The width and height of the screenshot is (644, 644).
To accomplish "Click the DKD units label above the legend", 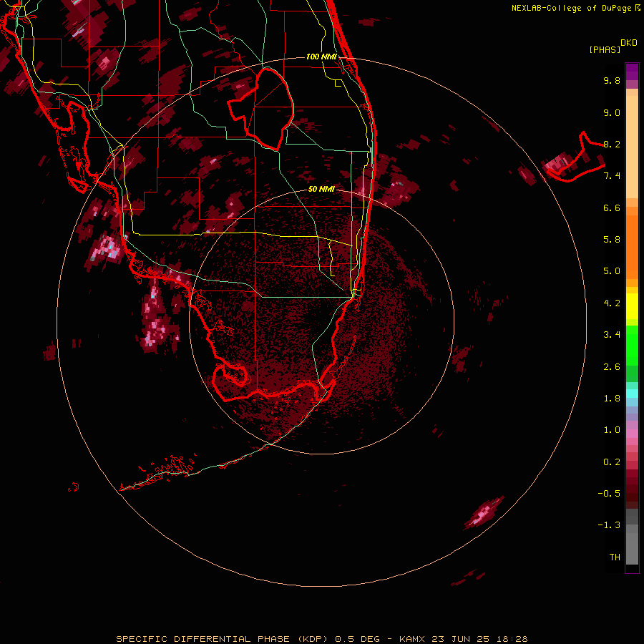I will [629, 42].
